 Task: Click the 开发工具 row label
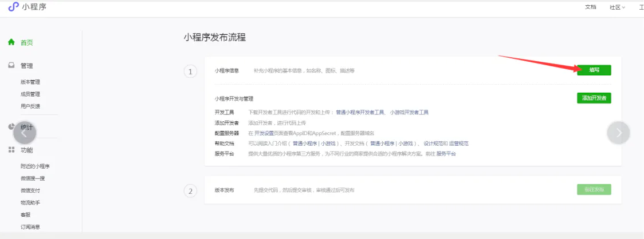click(224, 112)
